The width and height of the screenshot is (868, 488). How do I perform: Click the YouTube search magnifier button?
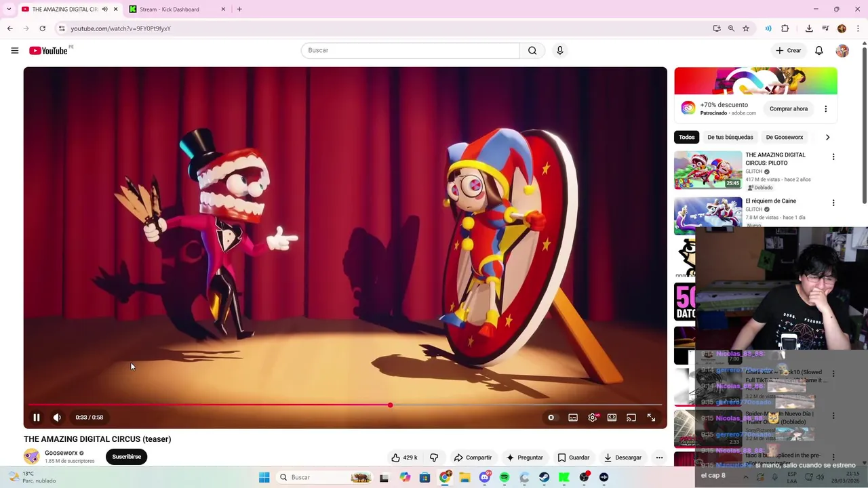[532, 50]
